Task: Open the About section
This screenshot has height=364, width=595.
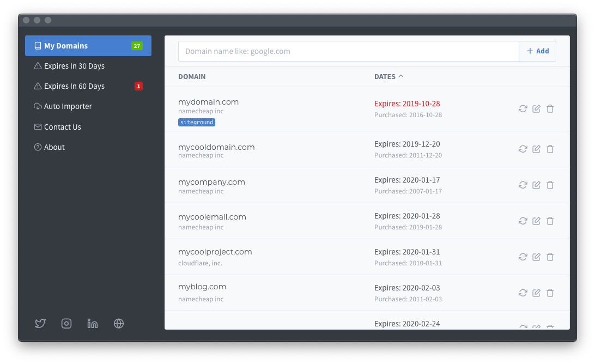Action: 88,147
